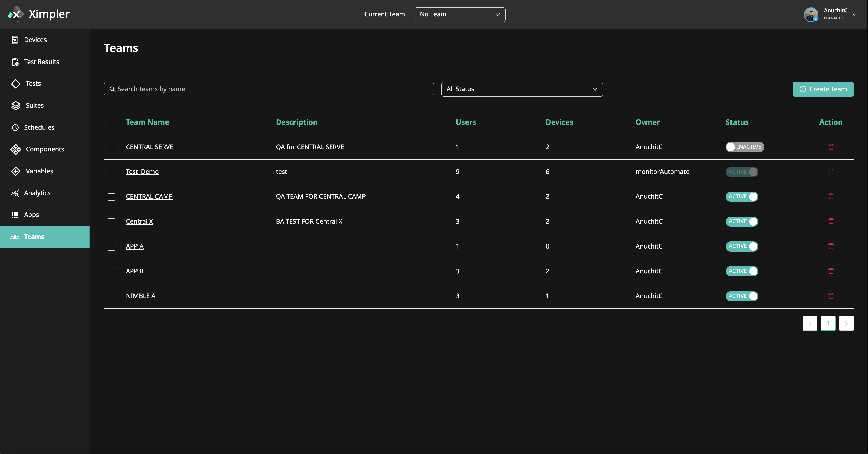Tick the select-all header checkbox
The image size is (868, 454).
(111, 122)
